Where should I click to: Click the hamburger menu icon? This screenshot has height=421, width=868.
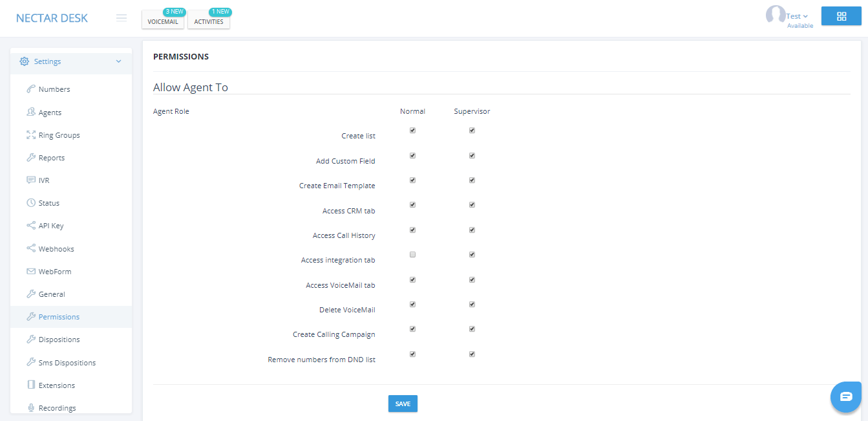122,18
